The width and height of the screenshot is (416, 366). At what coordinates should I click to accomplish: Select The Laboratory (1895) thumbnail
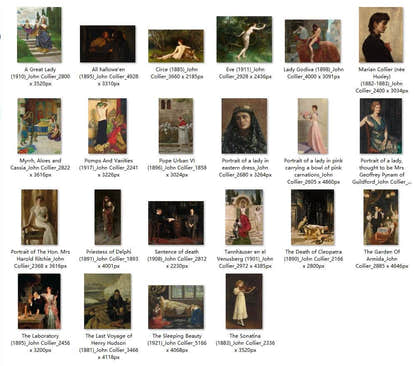[x=39, y=301]
